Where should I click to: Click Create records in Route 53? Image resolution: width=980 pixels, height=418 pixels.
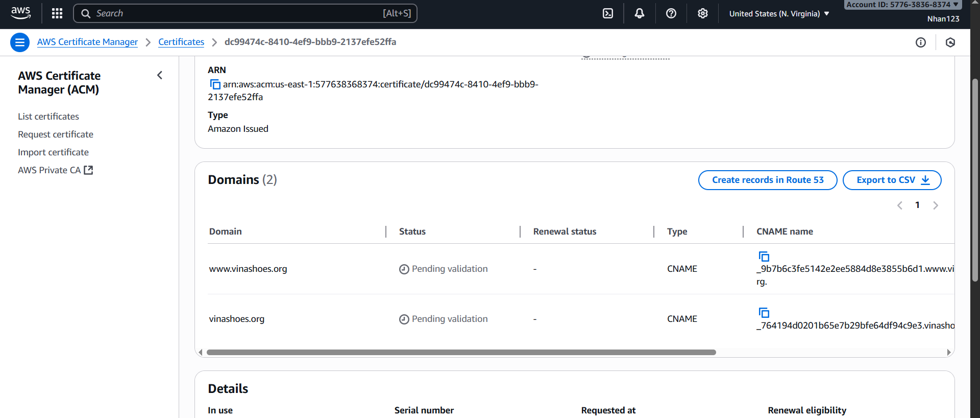[768, 180]
